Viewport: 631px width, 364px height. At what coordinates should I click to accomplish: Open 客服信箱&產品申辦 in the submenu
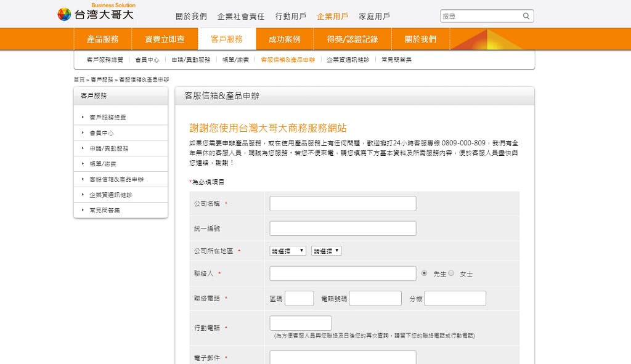[288, 60]
